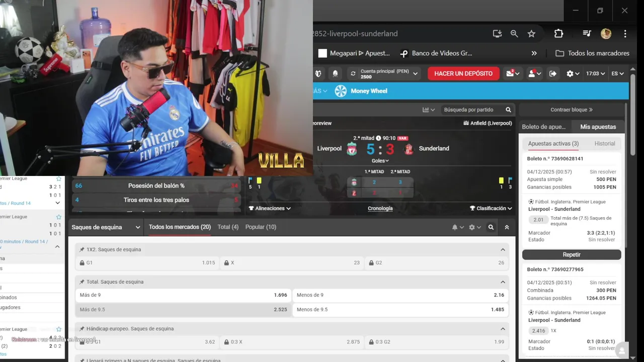
Task: Pin the Hándicap europeo market
Action: tap(82, 329)
